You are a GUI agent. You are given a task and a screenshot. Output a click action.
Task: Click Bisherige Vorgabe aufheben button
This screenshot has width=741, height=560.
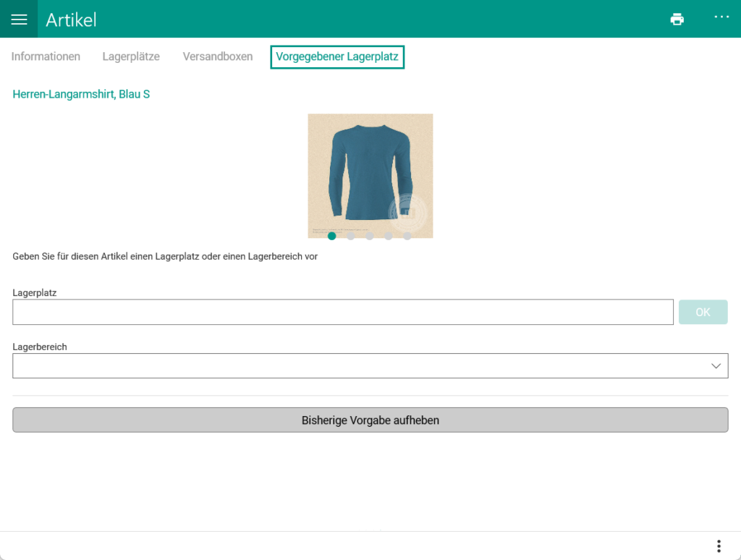[x=370, y=420]
